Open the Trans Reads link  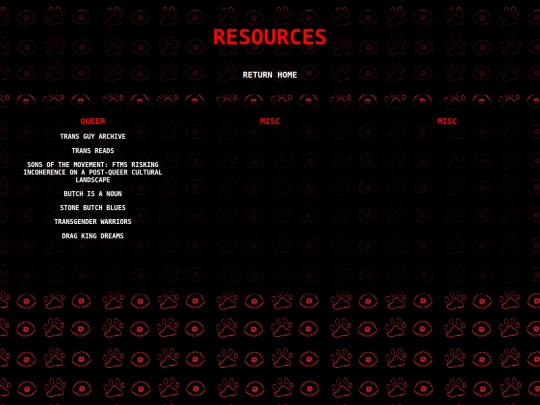pos(93,150)
